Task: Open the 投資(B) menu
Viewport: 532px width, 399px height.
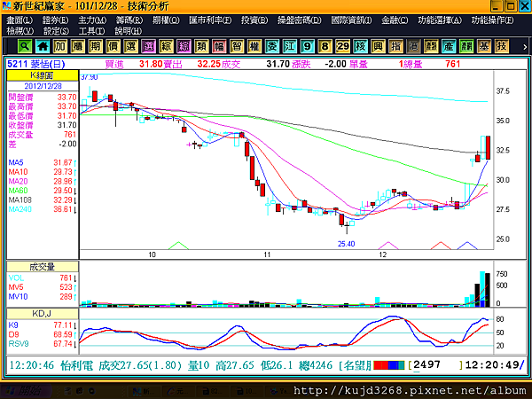Action: pos(254,20)
